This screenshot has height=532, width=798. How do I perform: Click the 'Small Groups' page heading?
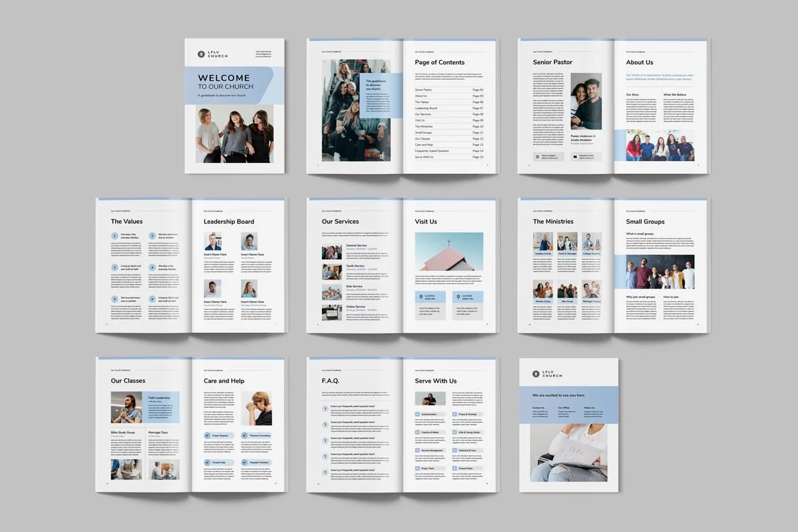(645, 222)
